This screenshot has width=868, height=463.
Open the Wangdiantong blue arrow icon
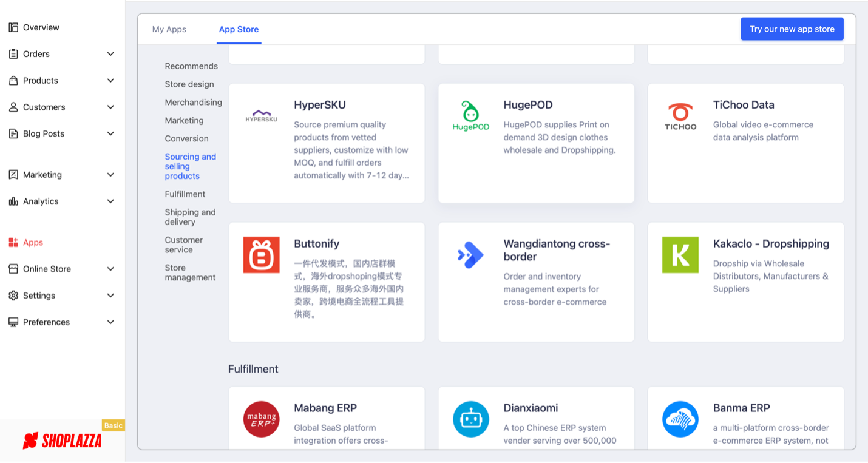click(x=471, y=255)
